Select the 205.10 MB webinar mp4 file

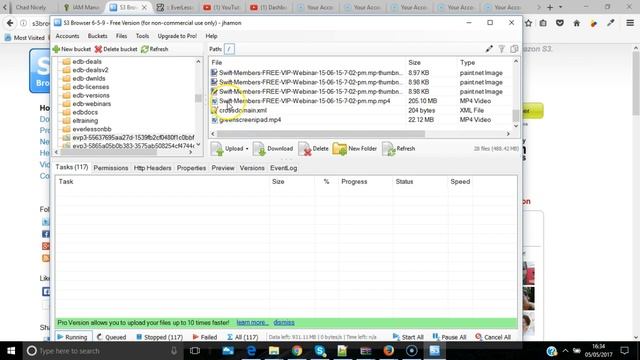[304, 101]
